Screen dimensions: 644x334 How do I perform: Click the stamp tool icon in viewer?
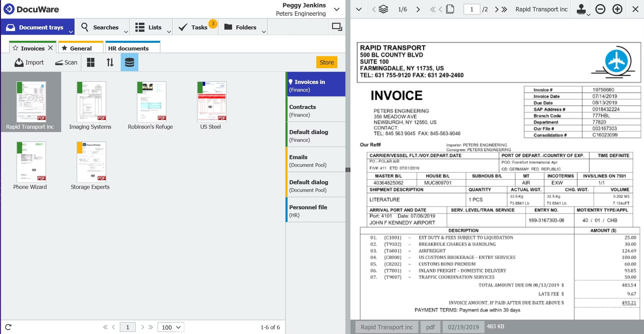pos(581,9)
